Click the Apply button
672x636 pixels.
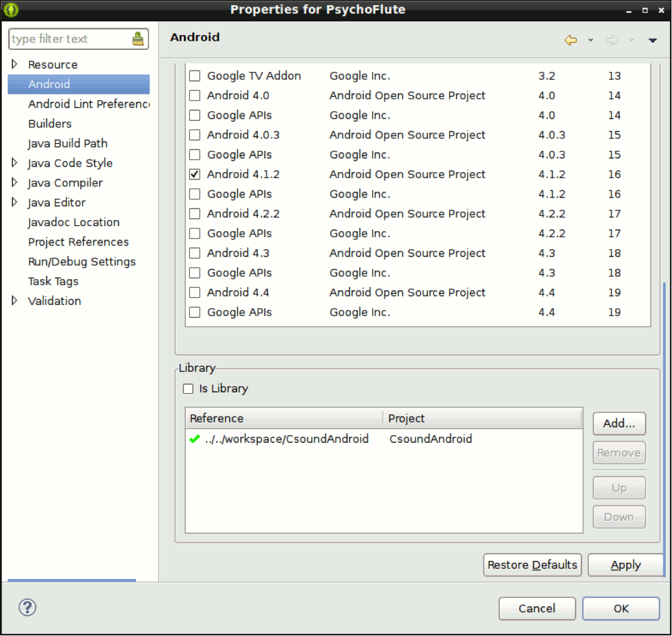(626, 565)
